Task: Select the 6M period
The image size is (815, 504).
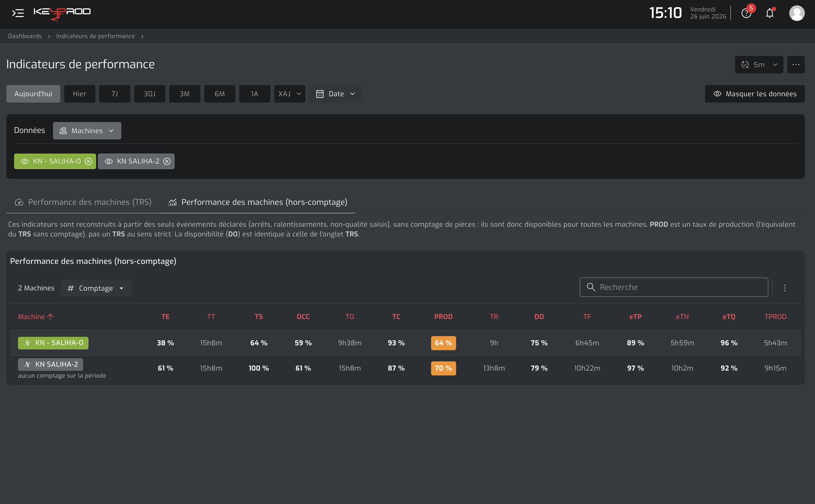Action: [220, 94]
